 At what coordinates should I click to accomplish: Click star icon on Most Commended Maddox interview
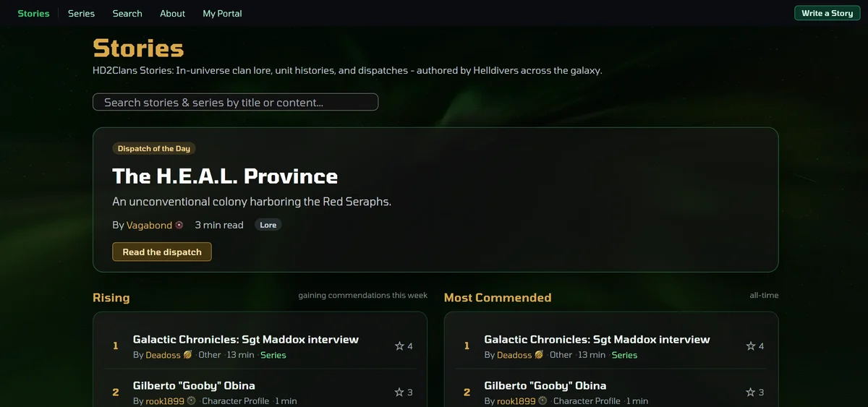pyautogui.click(x=751, y=346)
